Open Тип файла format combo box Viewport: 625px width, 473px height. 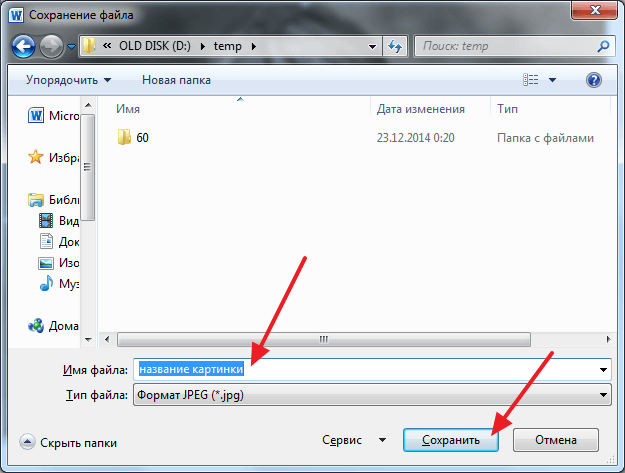click(x=372, y=395)
